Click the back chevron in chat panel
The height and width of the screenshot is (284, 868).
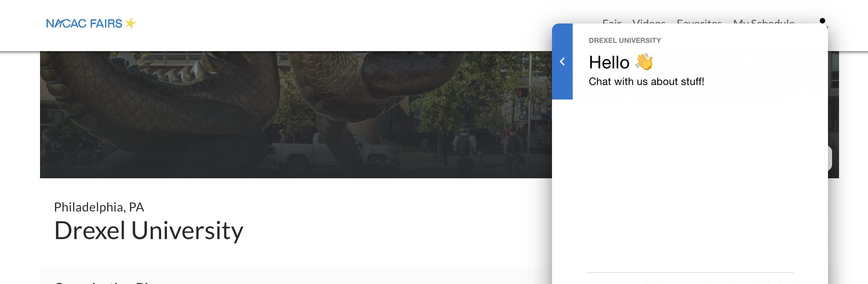tap(562, 61)
